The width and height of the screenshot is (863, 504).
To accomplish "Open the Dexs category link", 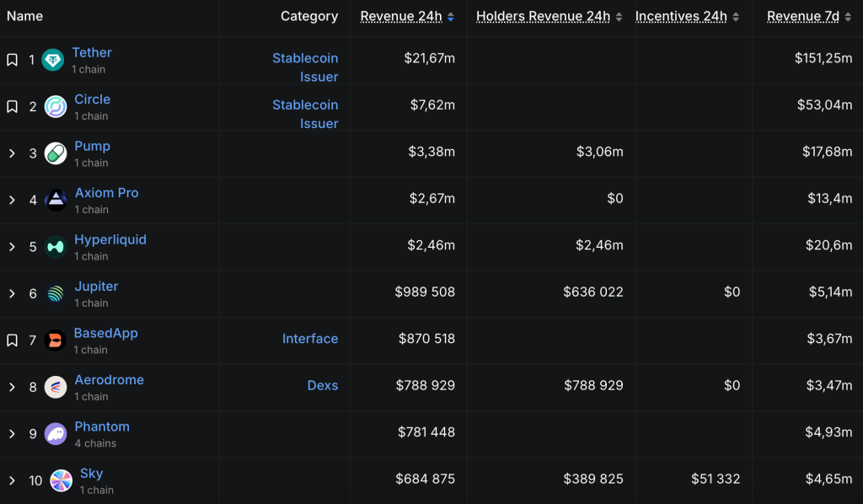I will pyautogui.click(x=322, y=386).
